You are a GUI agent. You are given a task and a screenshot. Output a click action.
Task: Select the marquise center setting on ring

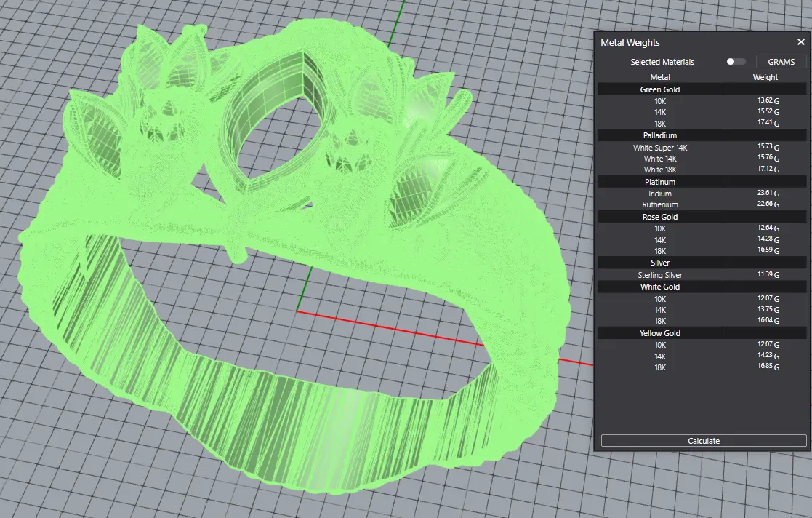pos(273,121)
